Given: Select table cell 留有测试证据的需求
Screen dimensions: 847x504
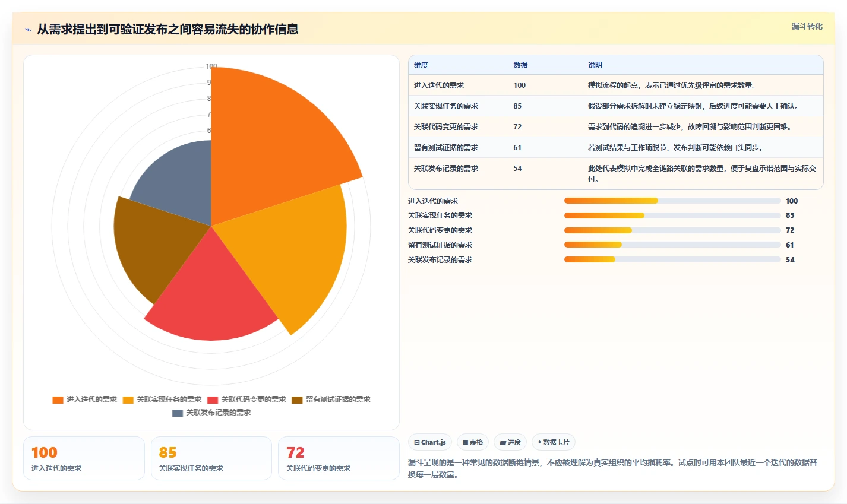Looking at the screenshot, I should point(446,148).
